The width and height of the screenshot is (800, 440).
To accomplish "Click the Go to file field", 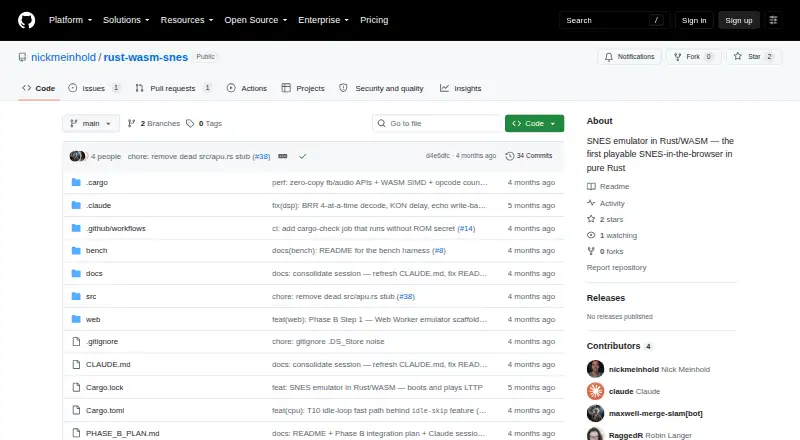I will click(437, 124).
